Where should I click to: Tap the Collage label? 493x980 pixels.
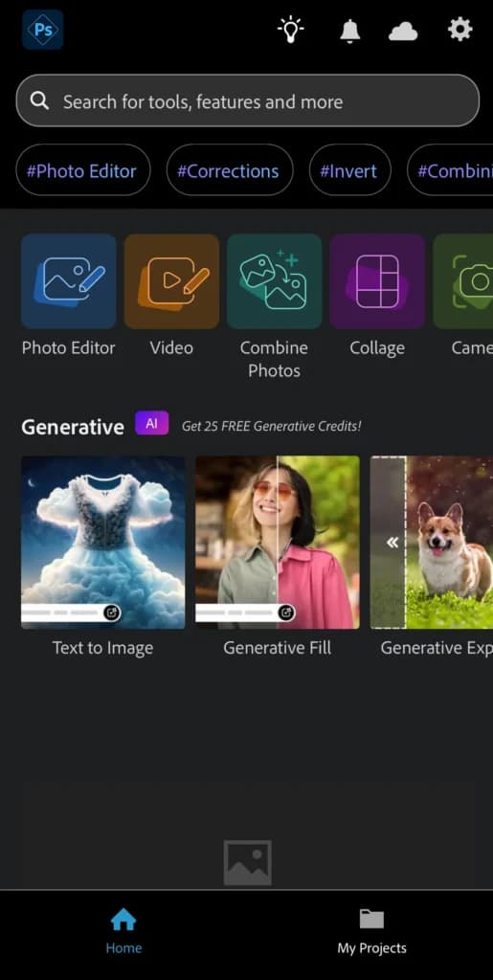(x=377, y=348)
